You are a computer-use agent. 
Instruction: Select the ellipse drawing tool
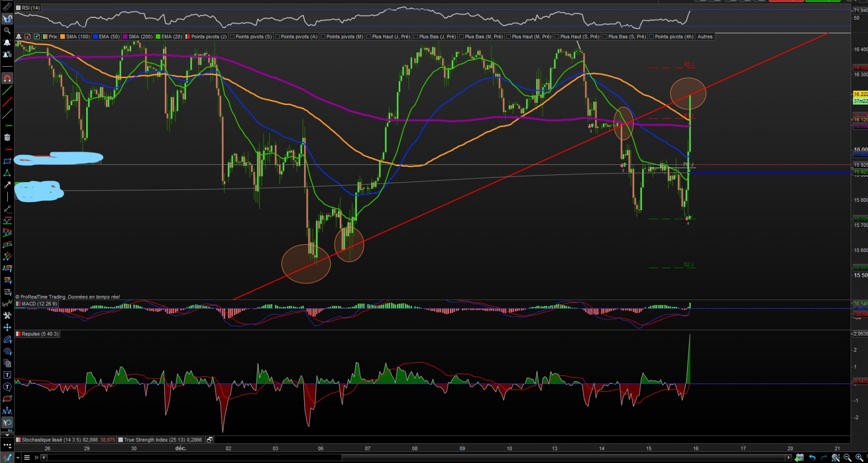(x=7, y=398)
